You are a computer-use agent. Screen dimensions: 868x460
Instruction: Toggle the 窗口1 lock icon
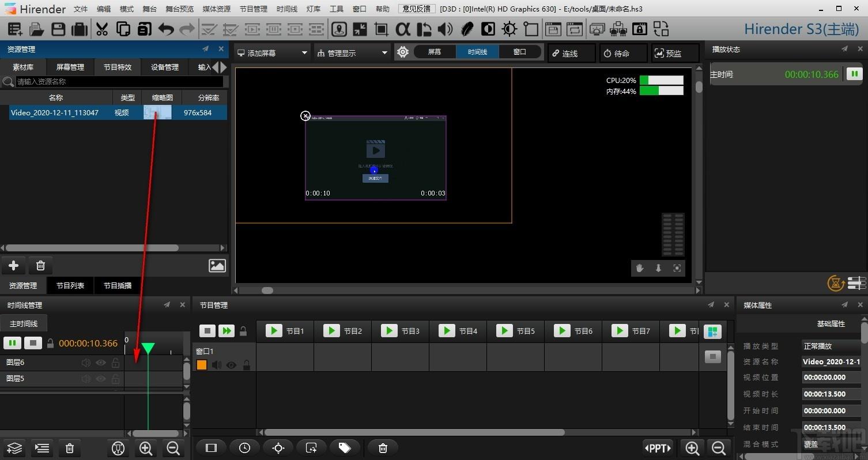pos(246,365)
